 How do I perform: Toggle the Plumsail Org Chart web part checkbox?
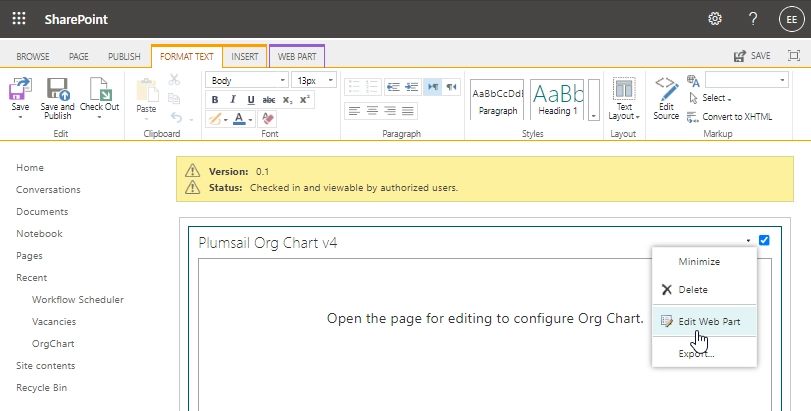(x=764, y=240)
